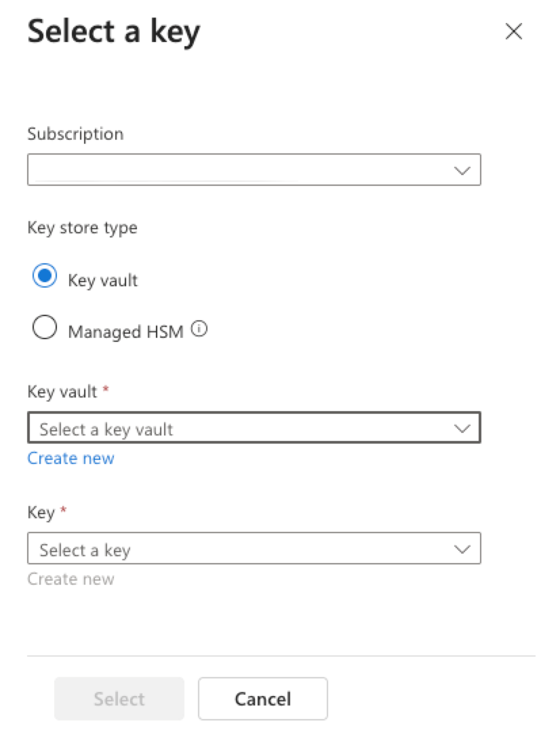Screen dimensions: 560x753
Task: Select the Key vault radio button
Action: click(45, 275)
